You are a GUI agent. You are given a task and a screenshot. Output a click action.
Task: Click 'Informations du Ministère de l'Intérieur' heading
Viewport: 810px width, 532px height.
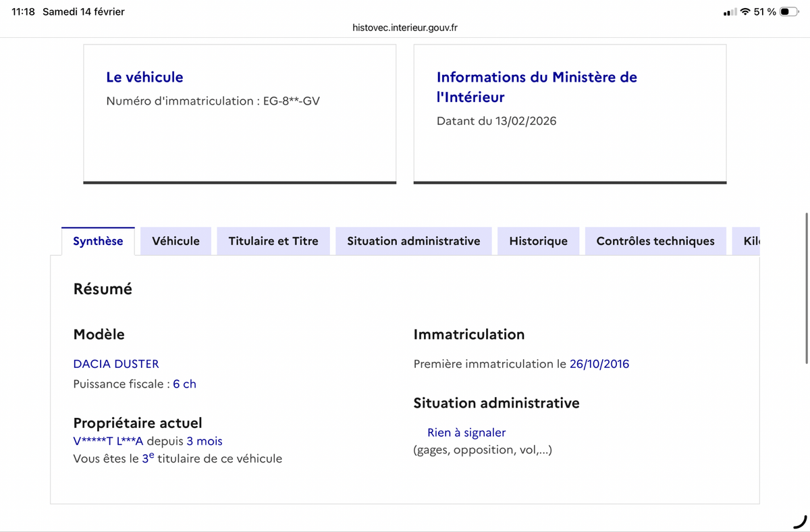point(537,86)
